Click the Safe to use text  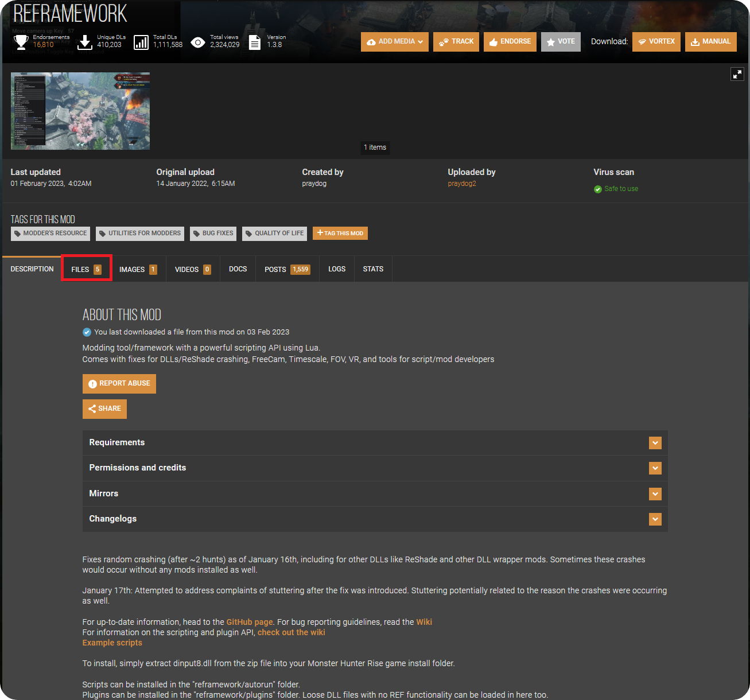click(621, 189)
